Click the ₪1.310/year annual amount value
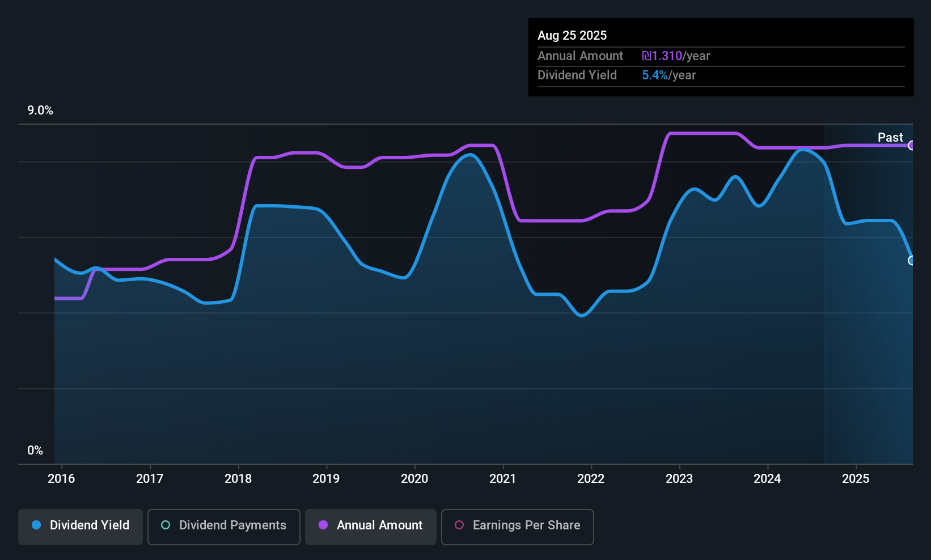931x560 pixels. pyautogui.click(x=676, y=56)
